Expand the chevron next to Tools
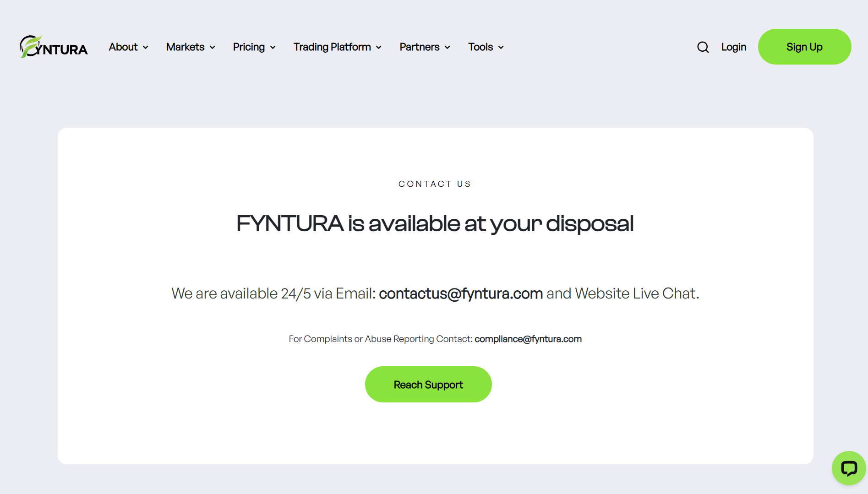This screenshot has width=868, height=494. coord(501,48)
